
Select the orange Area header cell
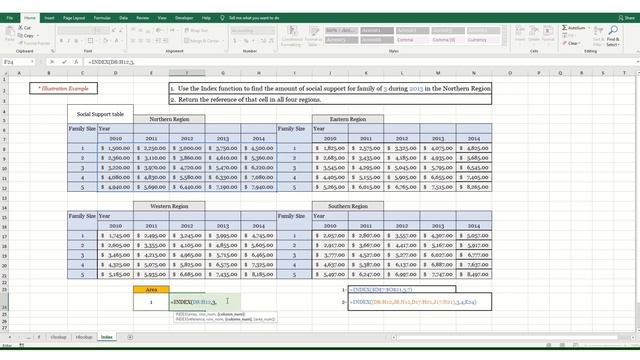click(151, 289)
